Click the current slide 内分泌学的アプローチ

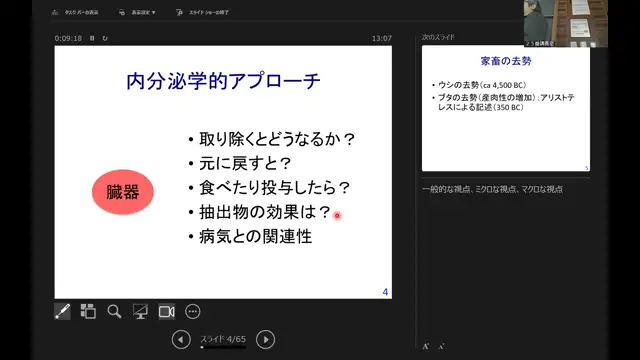coord(223,172)
